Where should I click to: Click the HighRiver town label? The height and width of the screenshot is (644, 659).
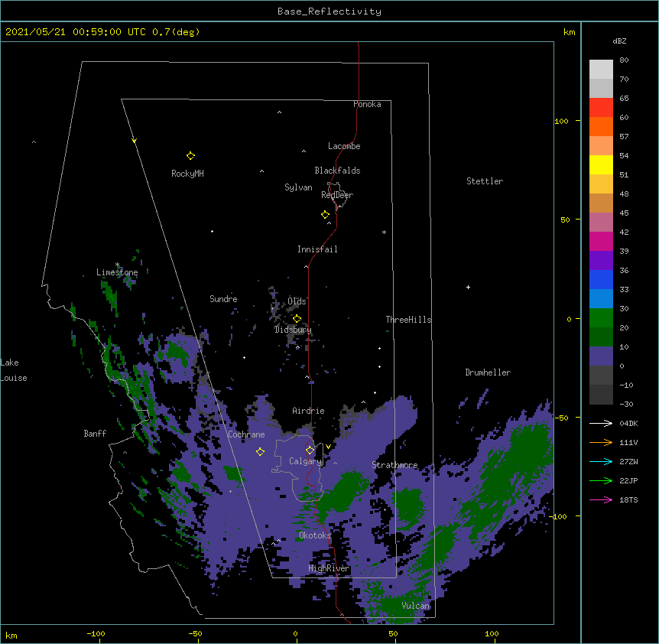(x=329, y=568)
